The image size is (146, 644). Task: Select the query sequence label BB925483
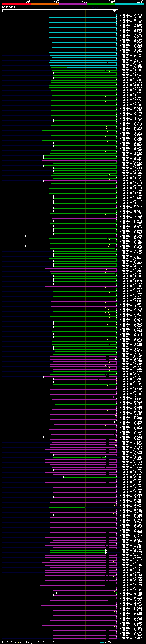[8, 8]
